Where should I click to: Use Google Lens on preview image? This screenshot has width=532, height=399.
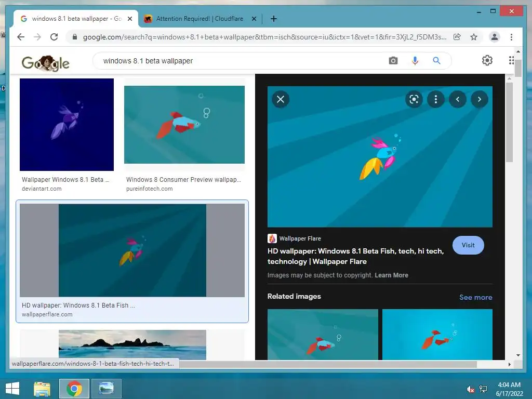(x=414, y=99)
